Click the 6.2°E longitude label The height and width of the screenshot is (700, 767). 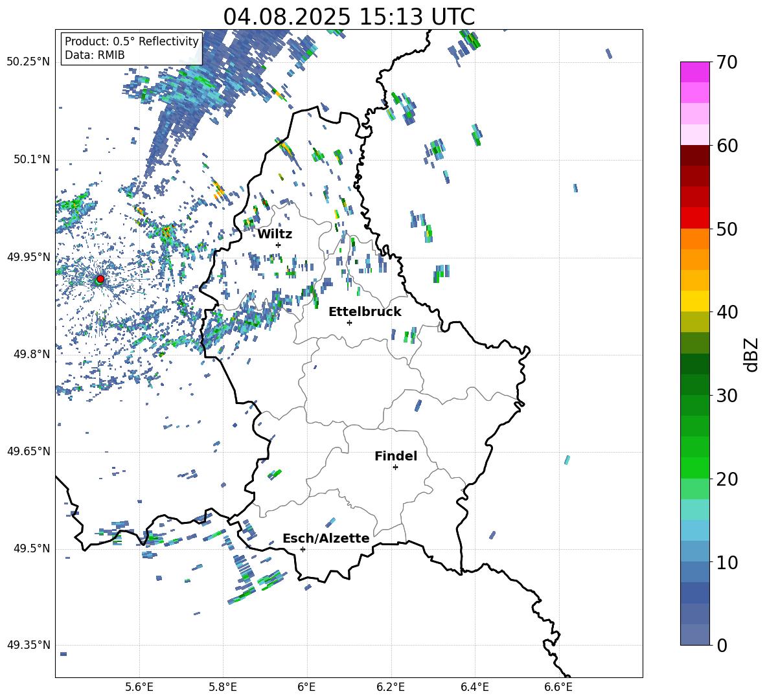391,687
